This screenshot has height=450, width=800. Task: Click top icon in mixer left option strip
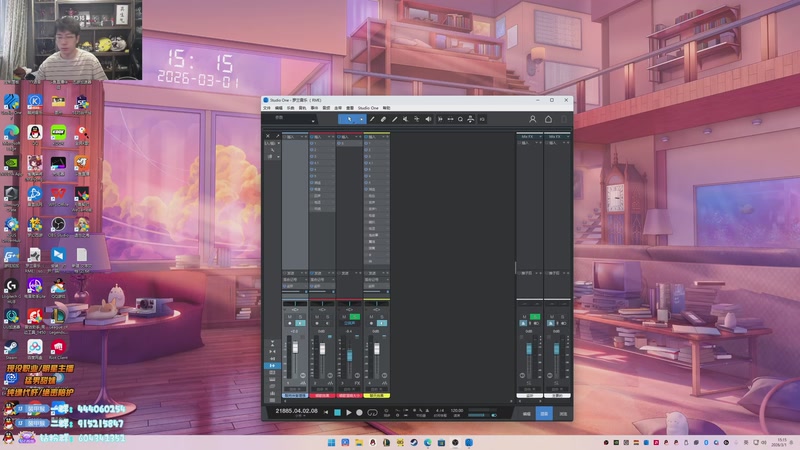(272, 343)
